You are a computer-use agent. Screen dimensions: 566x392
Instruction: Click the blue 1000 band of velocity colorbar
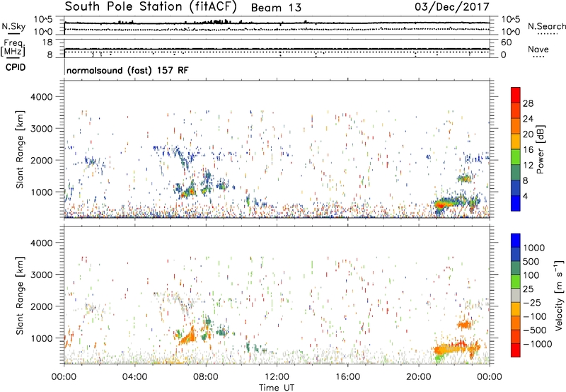pos(516,241)
